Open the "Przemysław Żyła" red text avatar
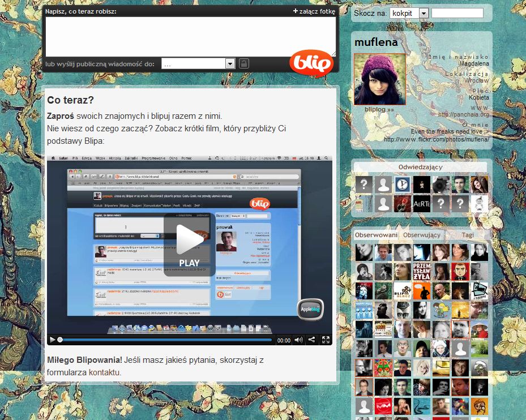 coord(422,271)
